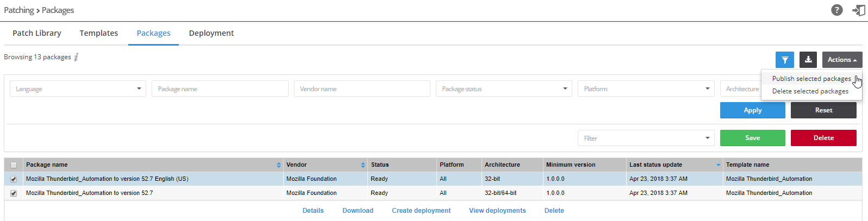Viewport: 868px width, 221px height.
Task: Open the Platform dropdown filter
Action: 646,89
